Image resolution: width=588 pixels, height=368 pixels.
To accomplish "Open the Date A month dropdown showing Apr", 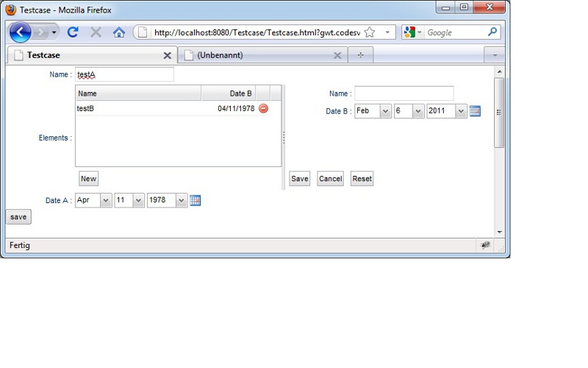I will tap(105, 200).
